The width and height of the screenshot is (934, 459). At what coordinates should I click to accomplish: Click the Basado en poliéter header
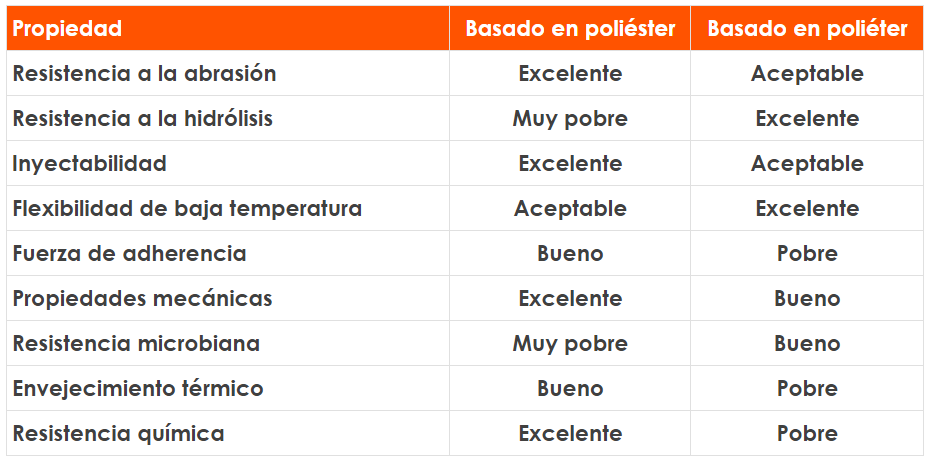(807, 29)
